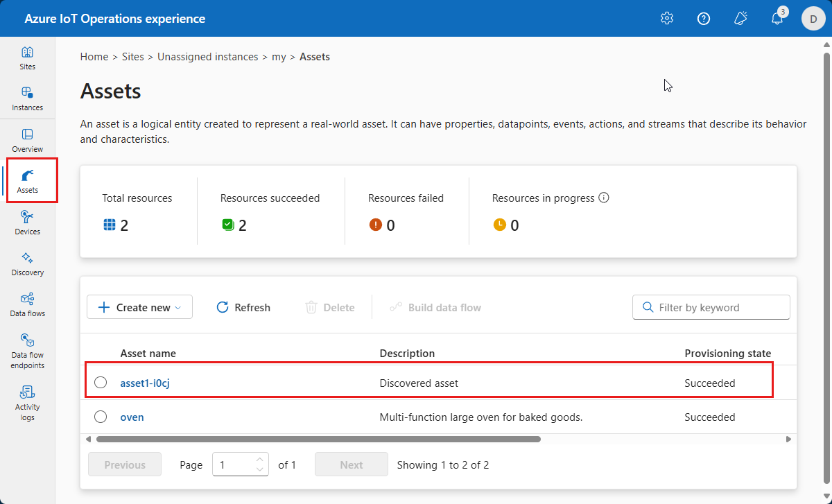Open Data flows in the sidebar
This screenshot has height=504, width=832.
(x=28, y=304)
